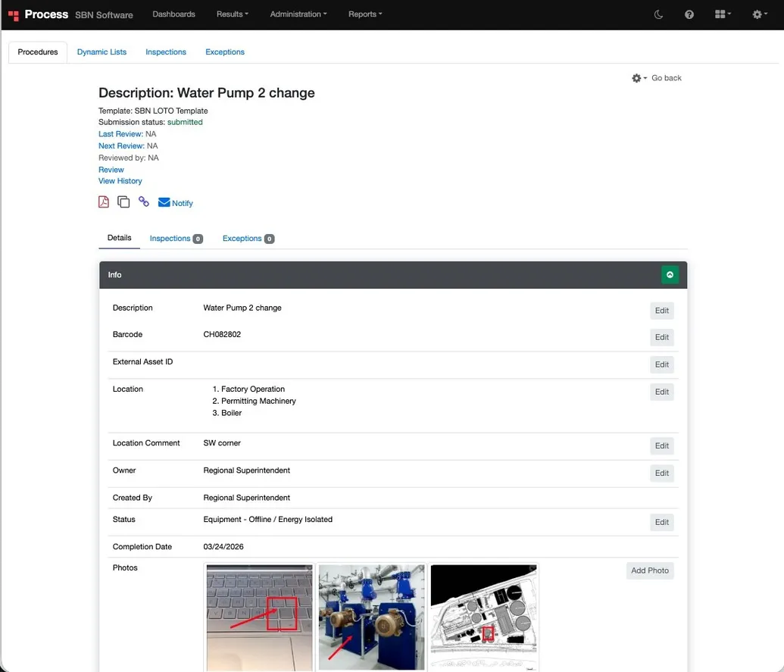Viewport: 784px width, 672px height.
Task: Select the Procedures tab
Action: click(x=38, y=52)
